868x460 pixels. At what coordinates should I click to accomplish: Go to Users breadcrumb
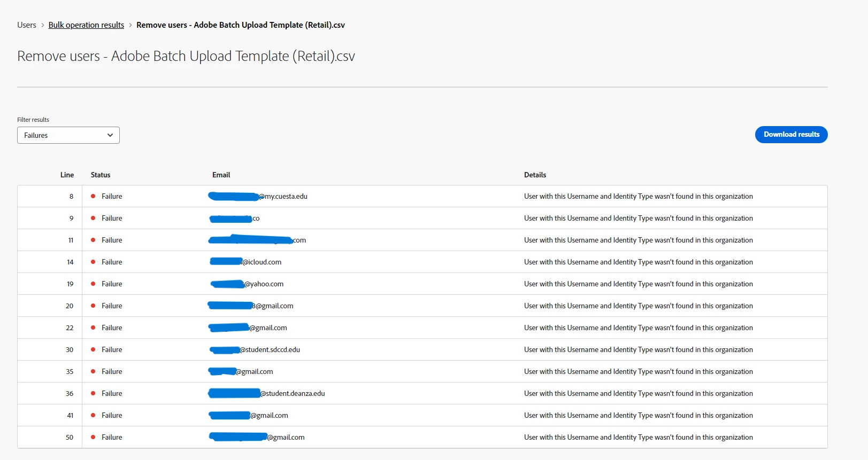(27, 25)
